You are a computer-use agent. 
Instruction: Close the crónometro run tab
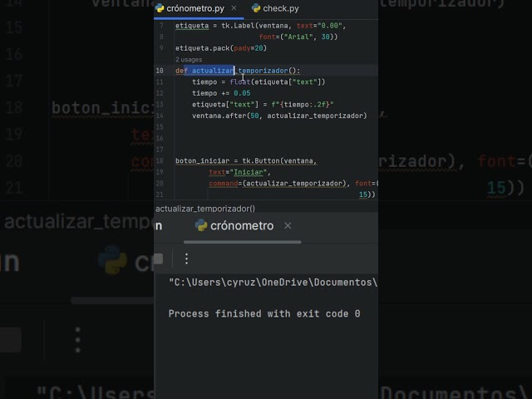click(288, 226)
